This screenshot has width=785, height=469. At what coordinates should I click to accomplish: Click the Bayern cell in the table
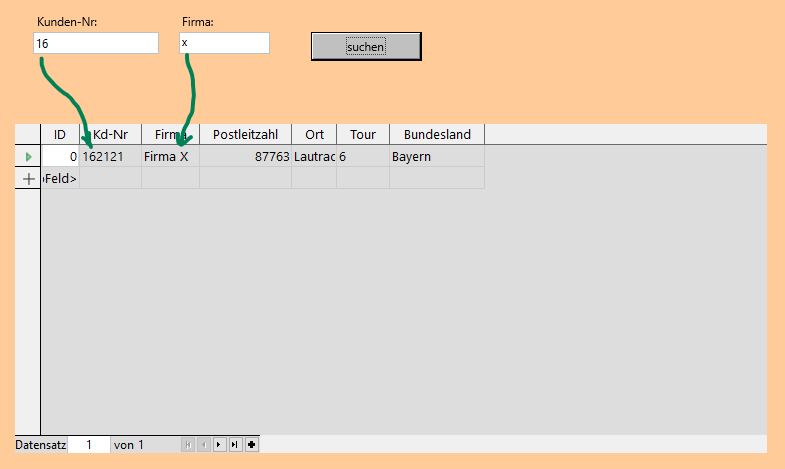tap(436, 157)
